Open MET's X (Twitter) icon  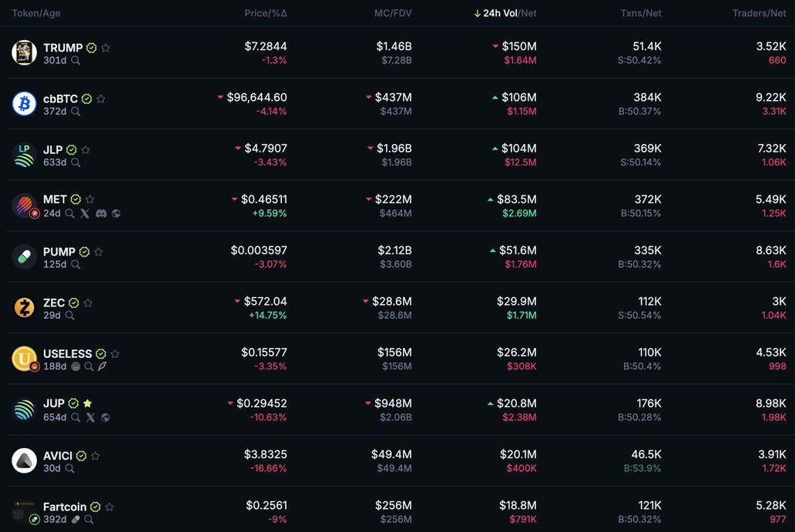85,213
